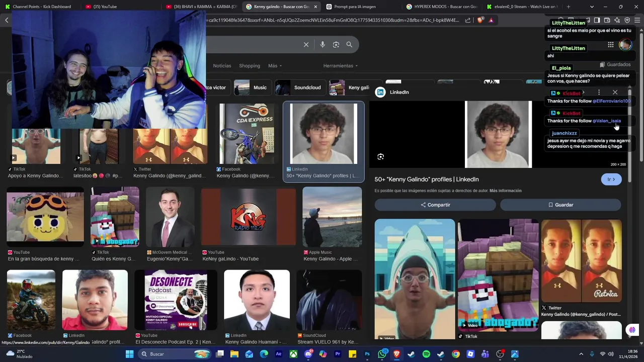Open WhatsApp from the taskbar

382,354
